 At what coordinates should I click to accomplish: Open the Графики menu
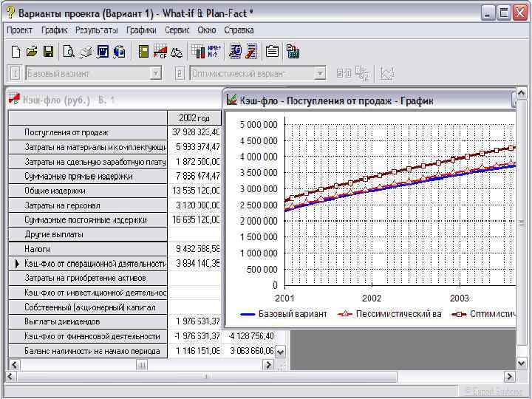[x=141, y=30]
